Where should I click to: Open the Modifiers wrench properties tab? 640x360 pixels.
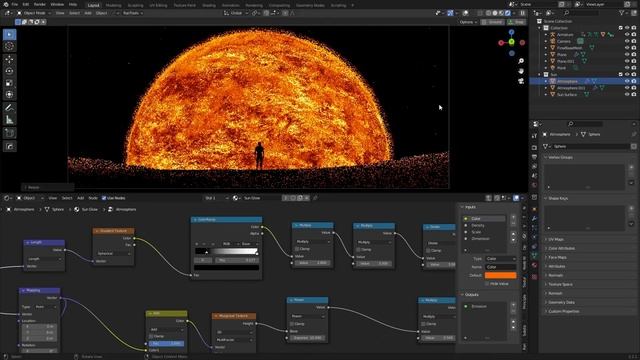pos(534,218)
